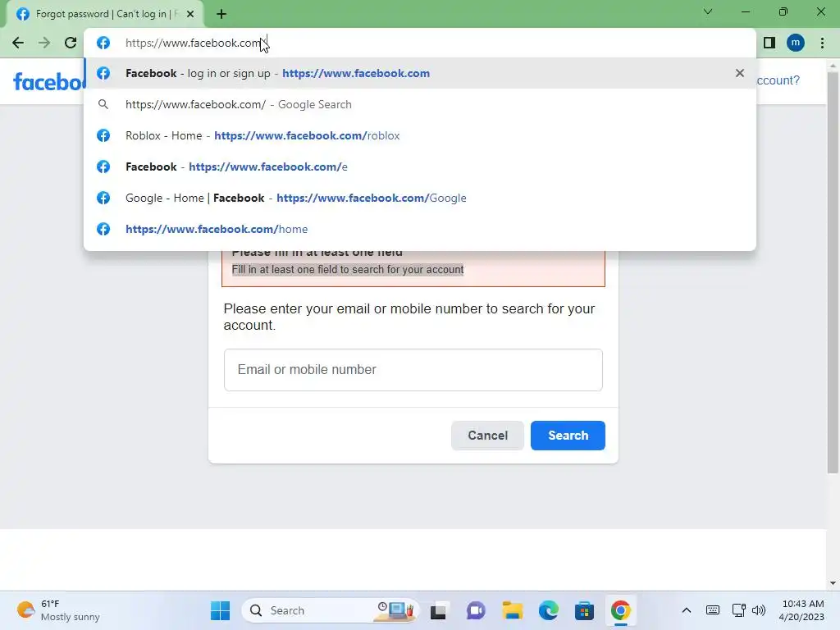
Task: Open a new browser tab
Action: click(221, 15)
